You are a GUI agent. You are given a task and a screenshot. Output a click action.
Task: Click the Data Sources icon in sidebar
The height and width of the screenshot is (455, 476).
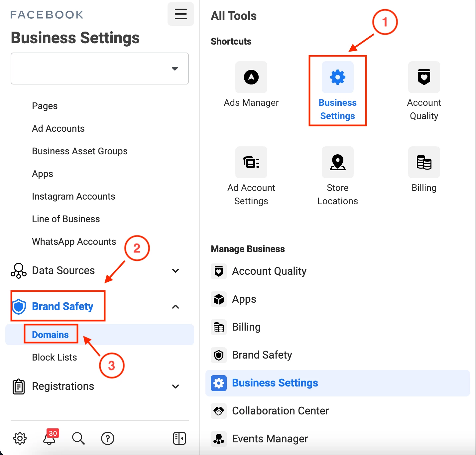click(19, 271)
